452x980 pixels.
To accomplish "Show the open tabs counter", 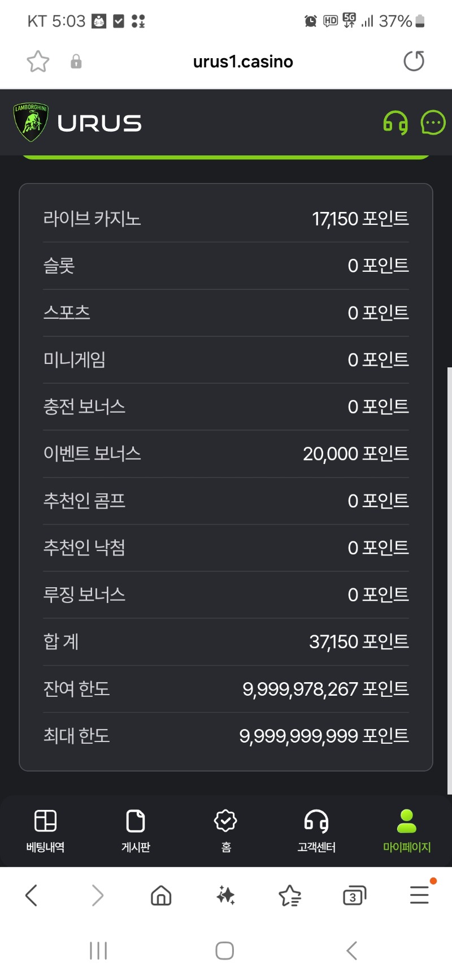I will pos(354,896).
